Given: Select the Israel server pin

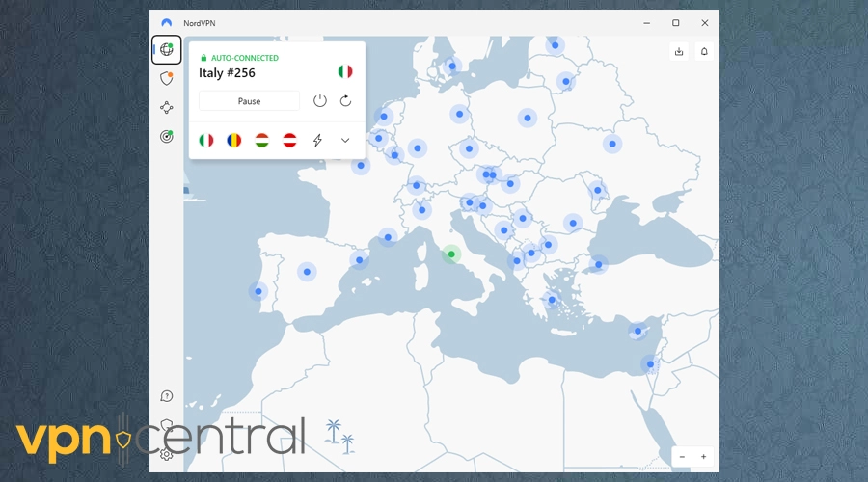Looking at the screenshot, I should [x=650, y=364].
